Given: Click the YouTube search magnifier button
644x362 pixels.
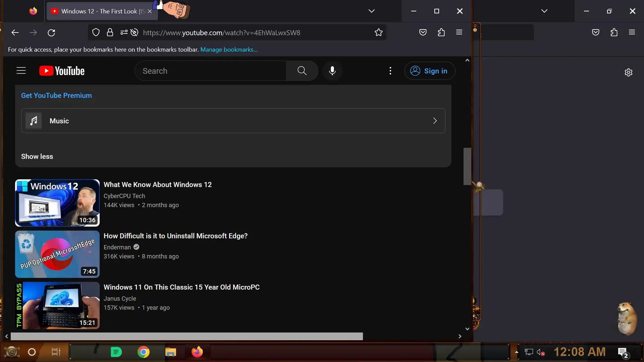Looking at the screenshot, I should click(x=302, y=71).
